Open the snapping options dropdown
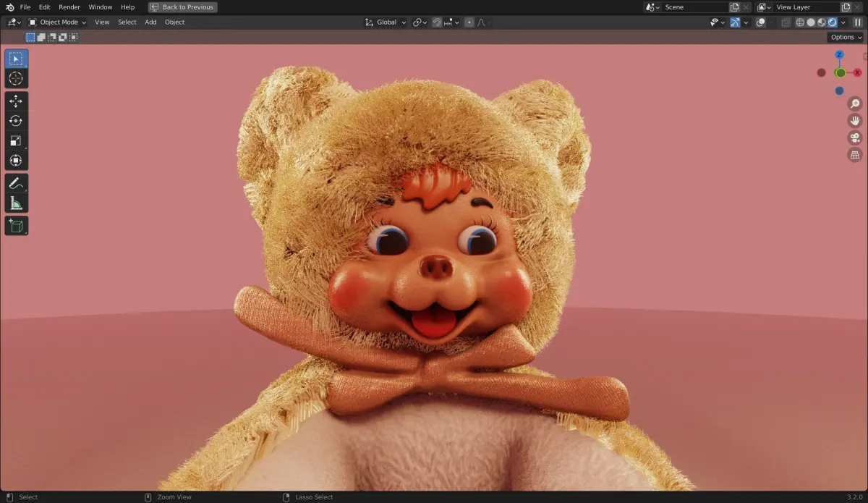The image size is (868, 503). [x=451, y=22]
